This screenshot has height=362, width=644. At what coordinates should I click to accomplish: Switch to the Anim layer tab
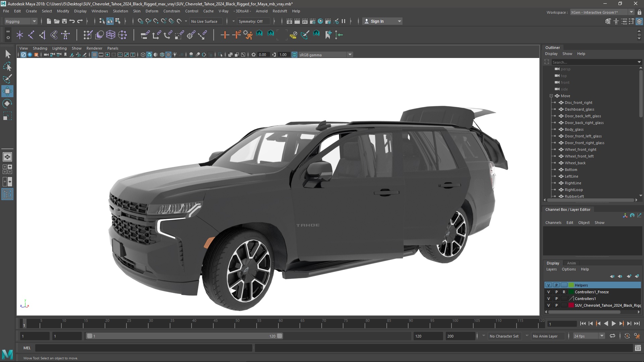click(571, 263)
